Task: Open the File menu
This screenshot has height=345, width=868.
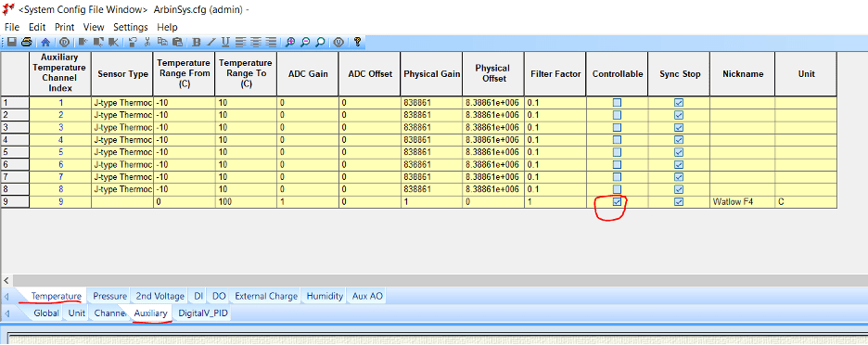Action: click(x=12, y=27)
